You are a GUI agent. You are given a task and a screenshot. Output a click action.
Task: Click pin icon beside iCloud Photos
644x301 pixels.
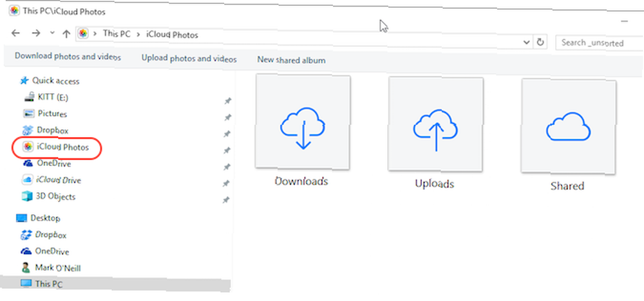(227, 150)
